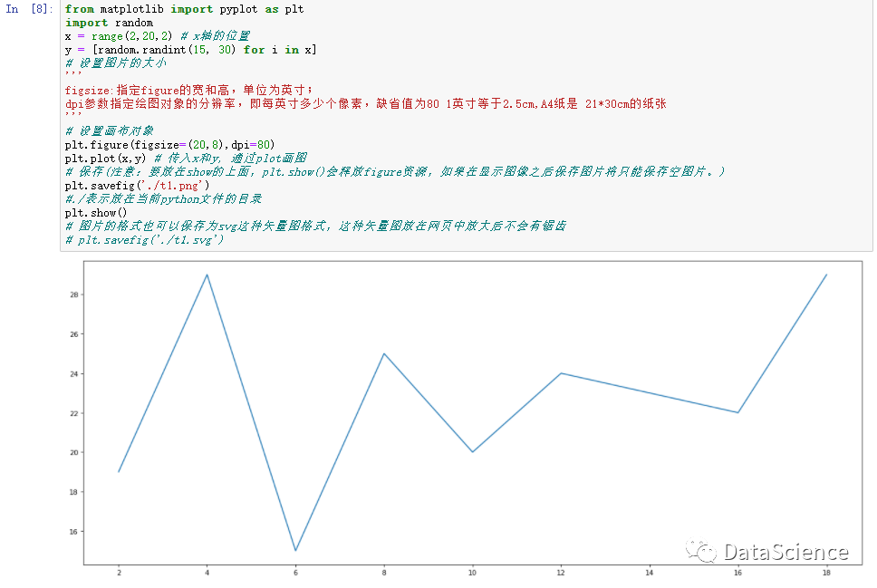The image size is (877, 588).
Task: Click the x-axis tick label "6"
Action: pyautogui.click(x=296, y=573)
